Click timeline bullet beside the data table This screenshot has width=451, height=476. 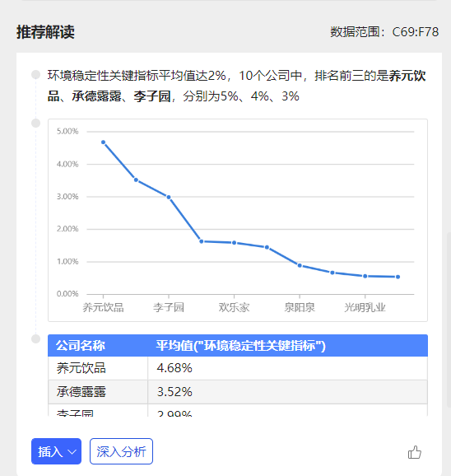(x=35, y=338)
